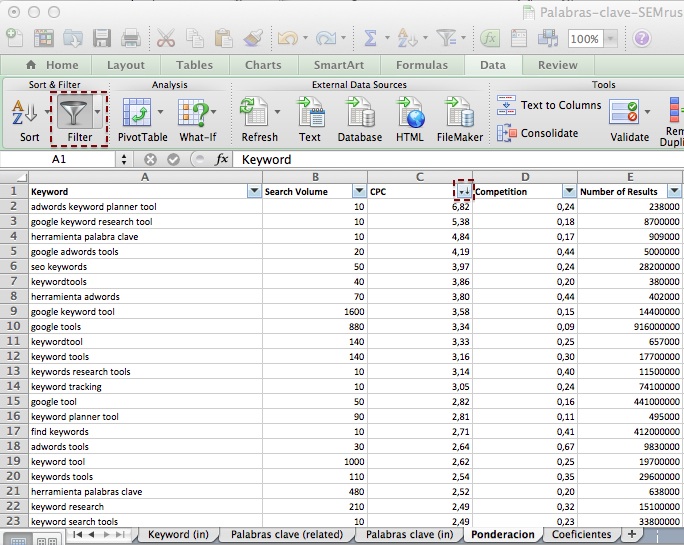The image size is (684, 545).
Task: Click the AutoSum sigma icon
Action: pyautogui.click(x=370, y=38)
